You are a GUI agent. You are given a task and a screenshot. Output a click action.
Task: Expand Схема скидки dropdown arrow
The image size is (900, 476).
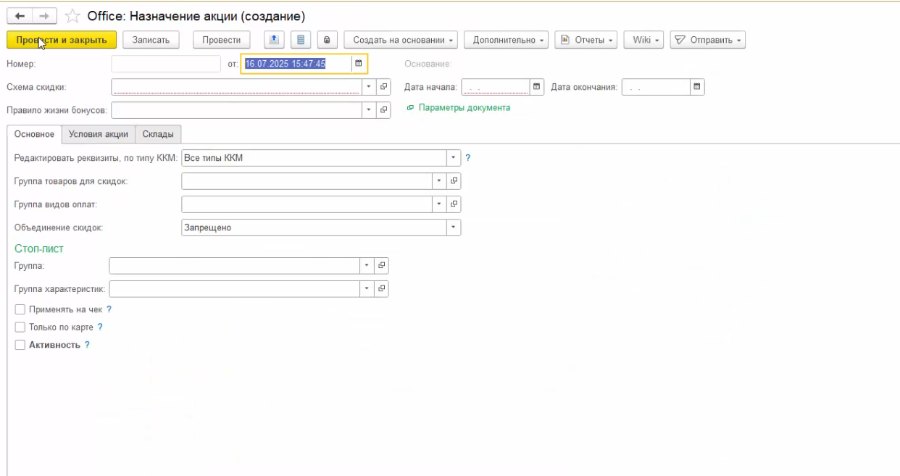coord(368,87)
